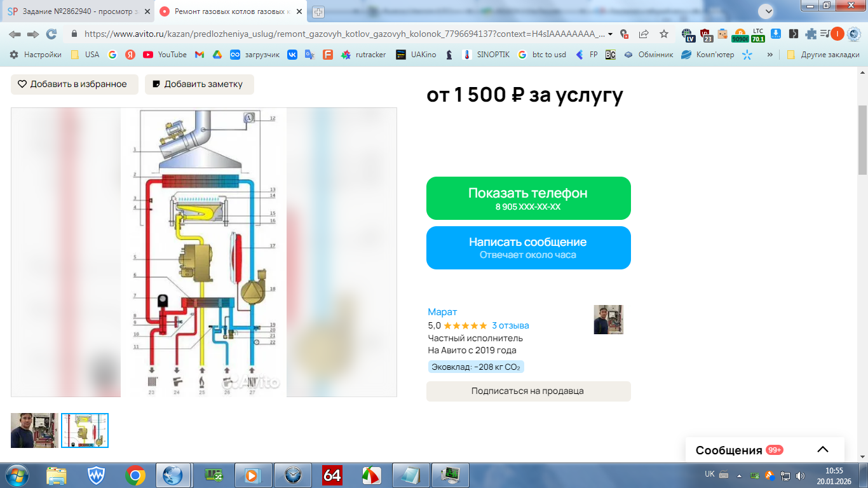Share this page via address bar icon

pos(644,34)
